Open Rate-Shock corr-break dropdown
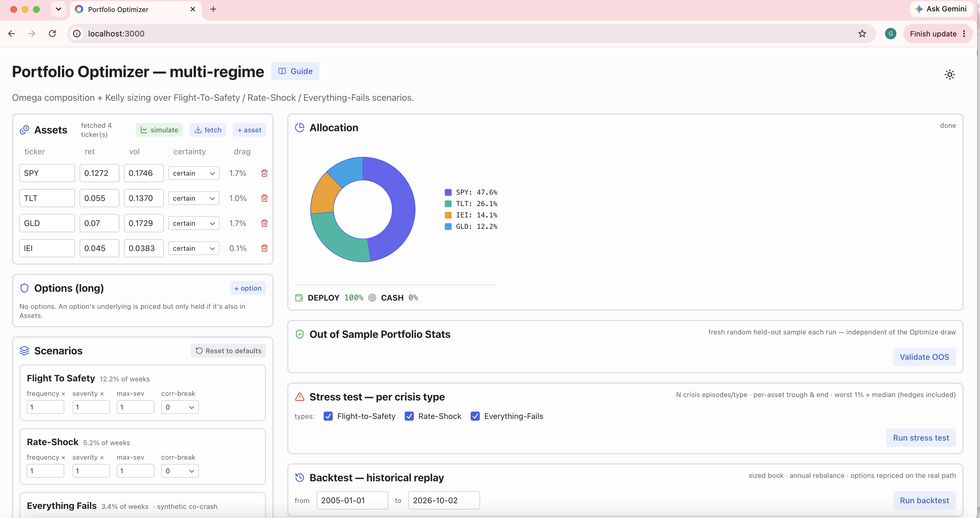The width and height of the screenshot is (980, 518). pyautogui.click(x=179, y=471)
